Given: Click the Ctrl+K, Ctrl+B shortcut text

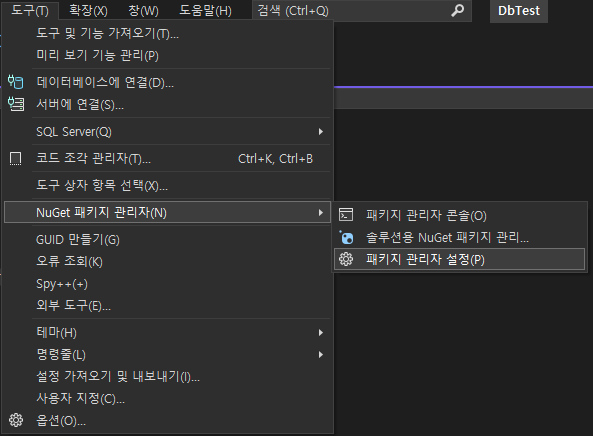Looking at the screenshot, I should (x=275, y=159).
